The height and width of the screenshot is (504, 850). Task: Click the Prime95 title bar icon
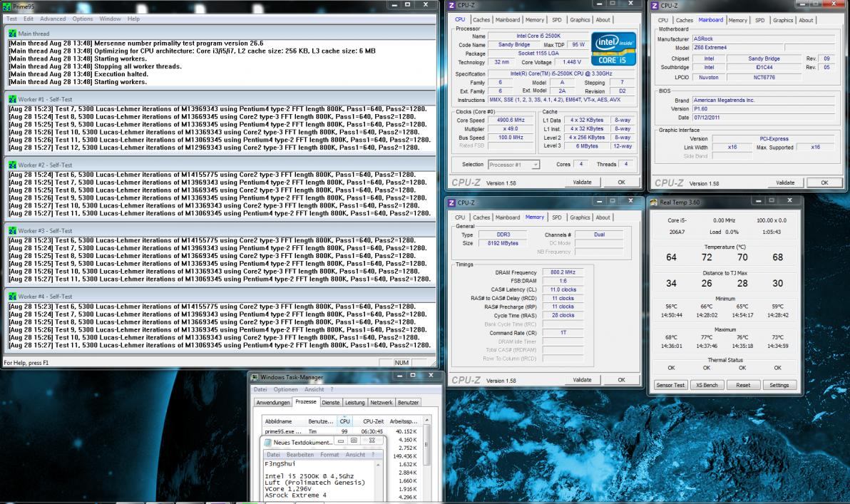click(7, 6)
